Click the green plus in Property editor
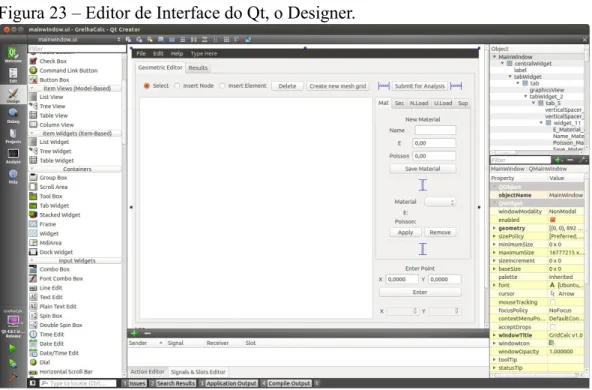The width and height of the screenshot is (592, 390). point(558,160)
